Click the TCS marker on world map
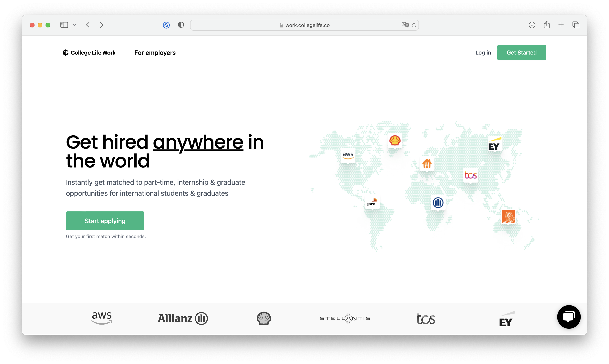Image resolution: width=609 pixels, height=364 pixels. coord(470,175)
